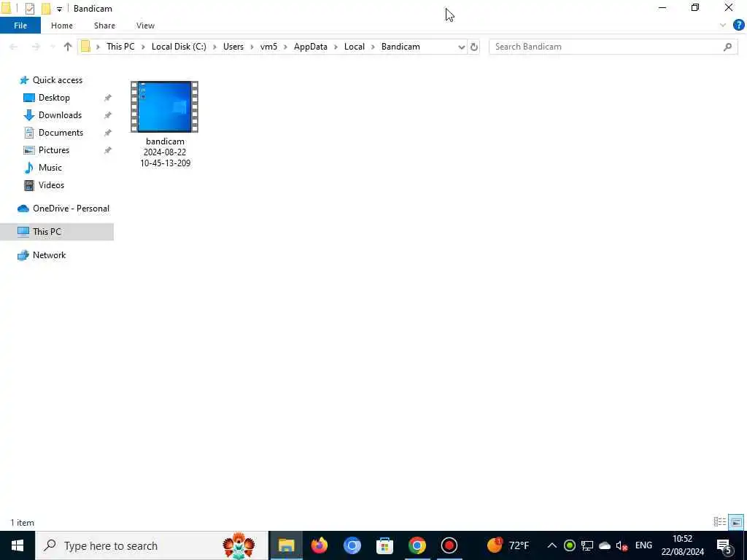
Task: Click the pin icon beside Documents
Action: (x=108, y=133)
